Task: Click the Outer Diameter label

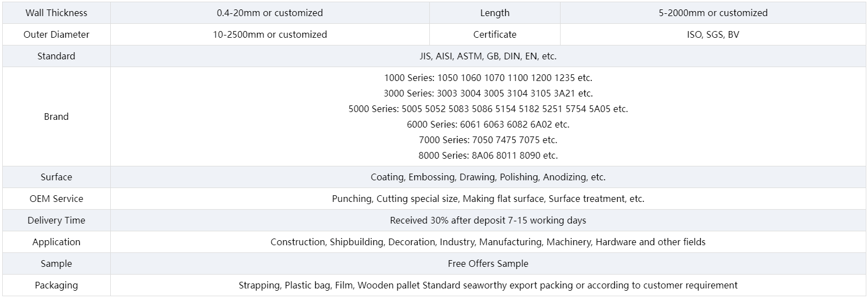Action: click(56, 34)
